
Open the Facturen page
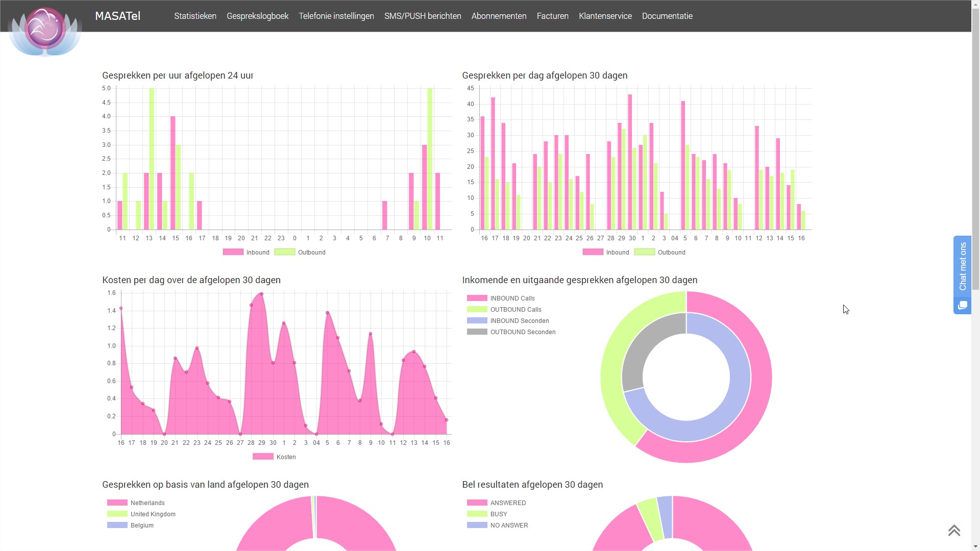pyautogui.click(x=552, y=16)
